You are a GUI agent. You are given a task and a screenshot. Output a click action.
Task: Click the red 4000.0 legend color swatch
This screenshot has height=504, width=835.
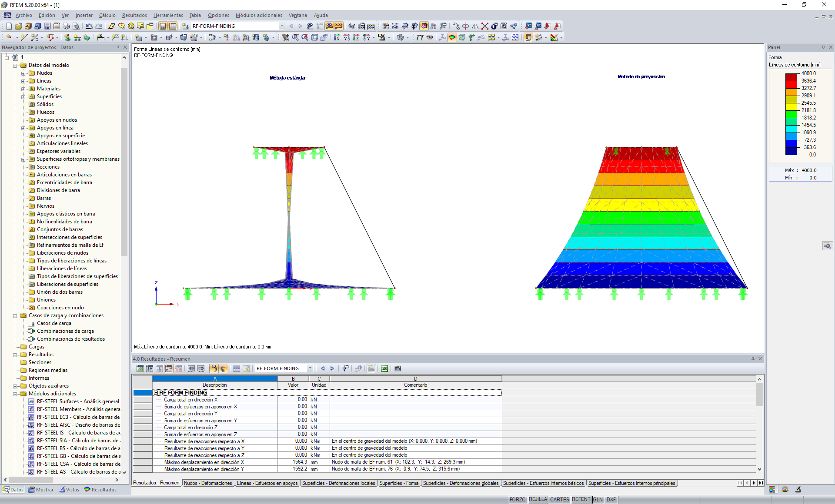791,76
